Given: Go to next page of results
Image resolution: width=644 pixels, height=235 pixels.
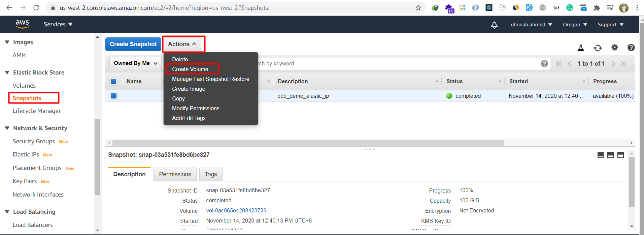Looking at the screenshot, I should [x=613, y=64].
